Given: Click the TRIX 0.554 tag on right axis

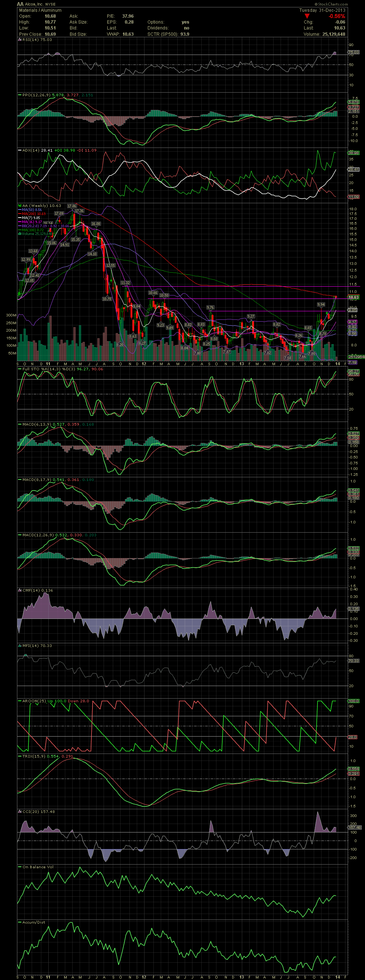Looking at the screenshot, I should coord(354,769).
